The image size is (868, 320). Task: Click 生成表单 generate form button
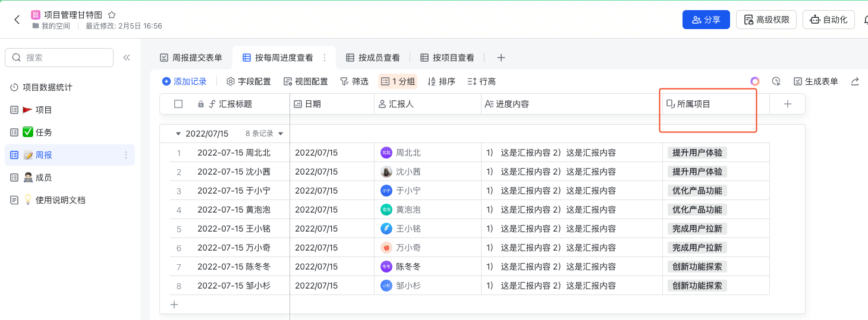tap(816, 81)
